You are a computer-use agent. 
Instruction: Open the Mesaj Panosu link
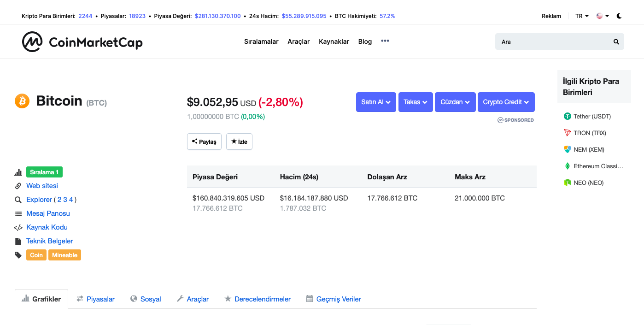click(x=48, y=213)
